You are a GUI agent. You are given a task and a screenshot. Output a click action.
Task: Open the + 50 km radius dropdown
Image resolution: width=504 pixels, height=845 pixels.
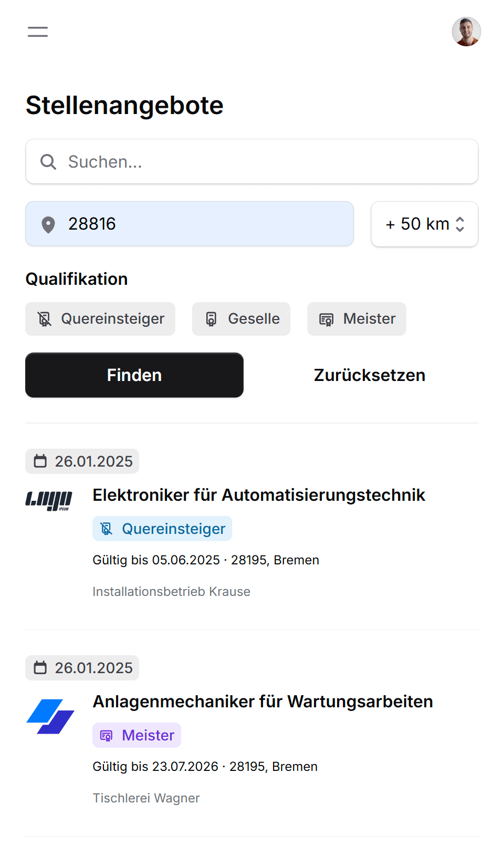[x=424, y=224]
